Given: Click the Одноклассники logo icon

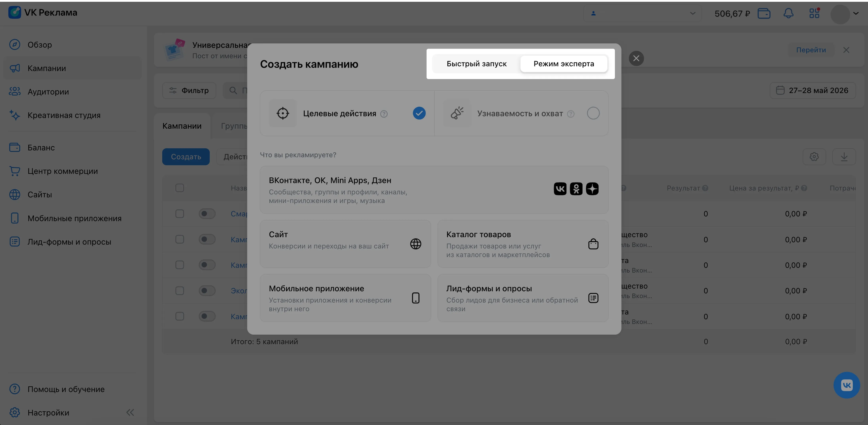Looking at the screenshot, I should click(x=576, y=189).
